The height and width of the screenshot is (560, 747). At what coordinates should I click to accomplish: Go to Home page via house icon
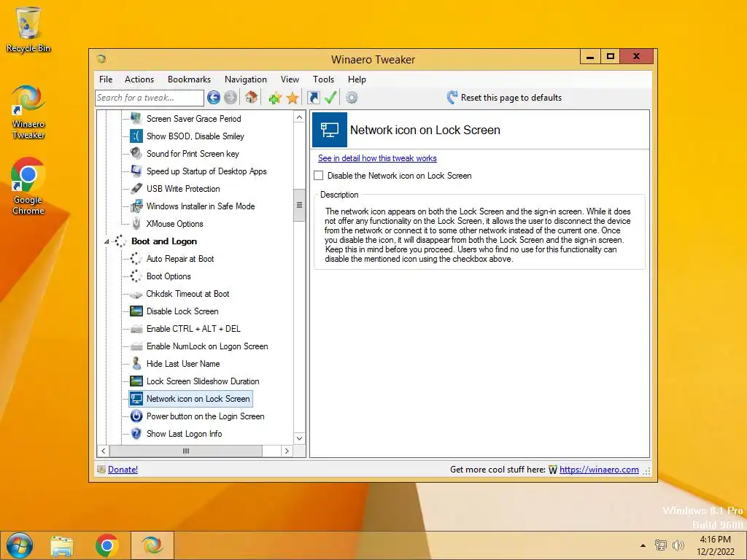tap(252, 98)
